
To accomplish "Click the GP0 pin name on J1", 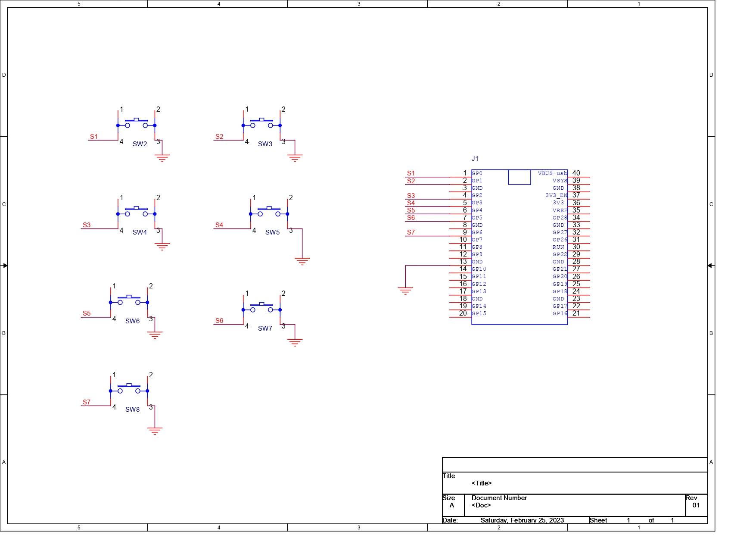I will pyautogui.click(x=477, y=173).
